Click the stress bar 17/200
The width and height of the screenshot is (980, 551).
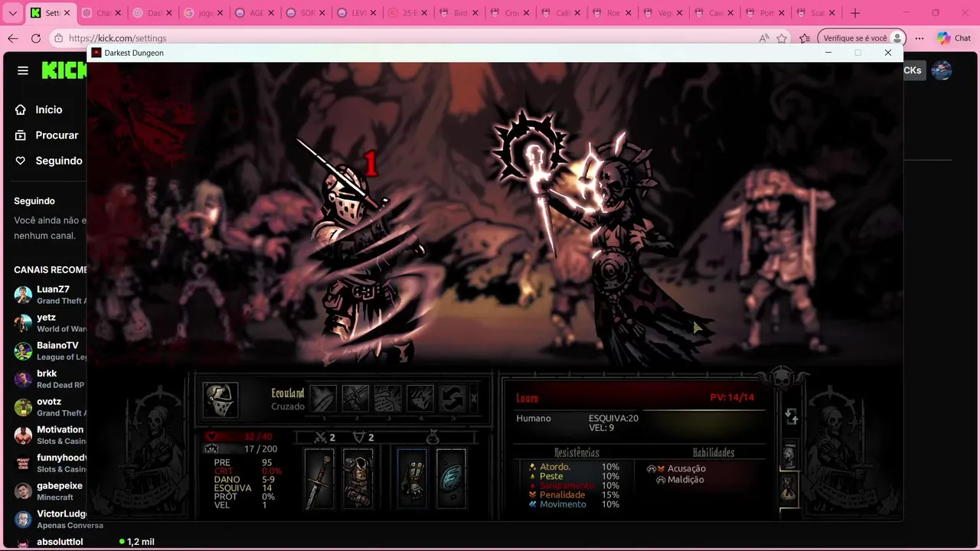point(243,448)
